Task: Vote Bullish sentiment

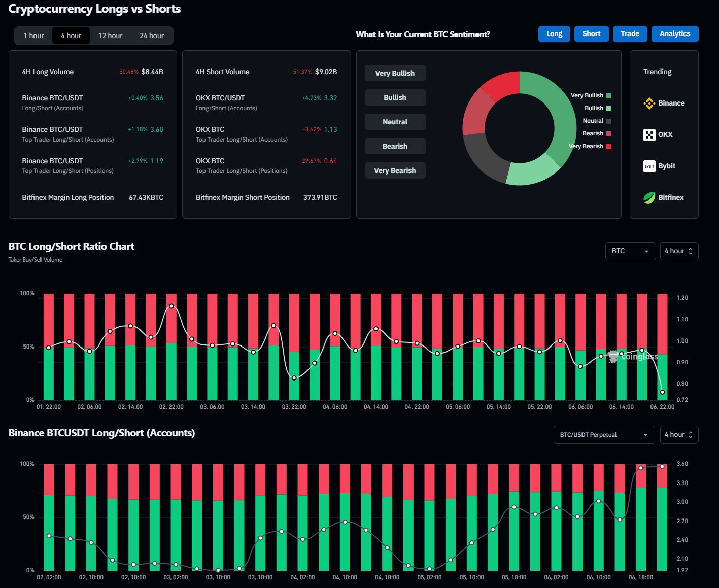Action: [395, 97]
